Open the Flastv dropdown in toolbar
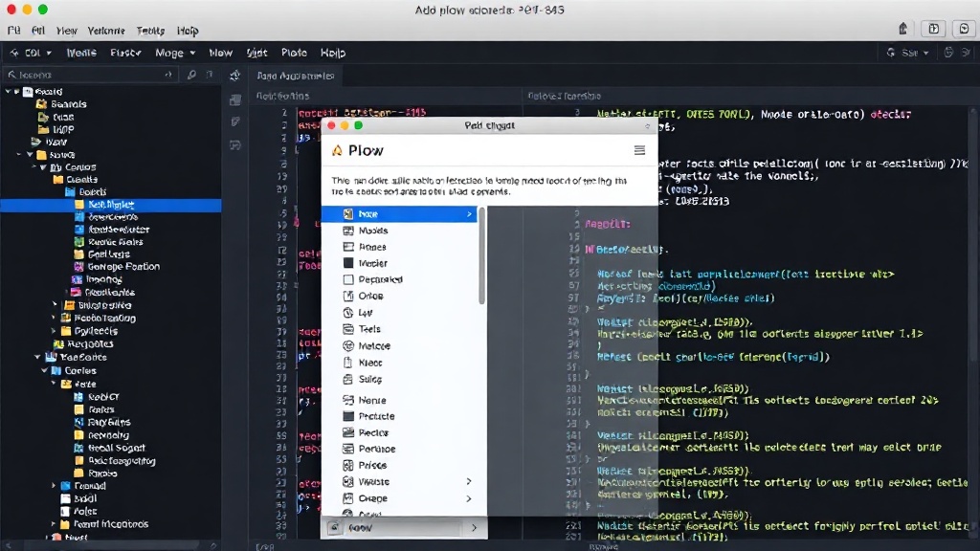 tap(125, 54)
